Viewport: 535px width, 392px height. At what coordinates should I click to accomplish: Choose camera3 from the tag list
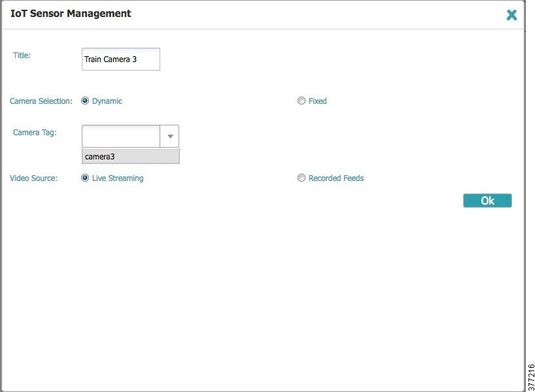pos(131,156)
